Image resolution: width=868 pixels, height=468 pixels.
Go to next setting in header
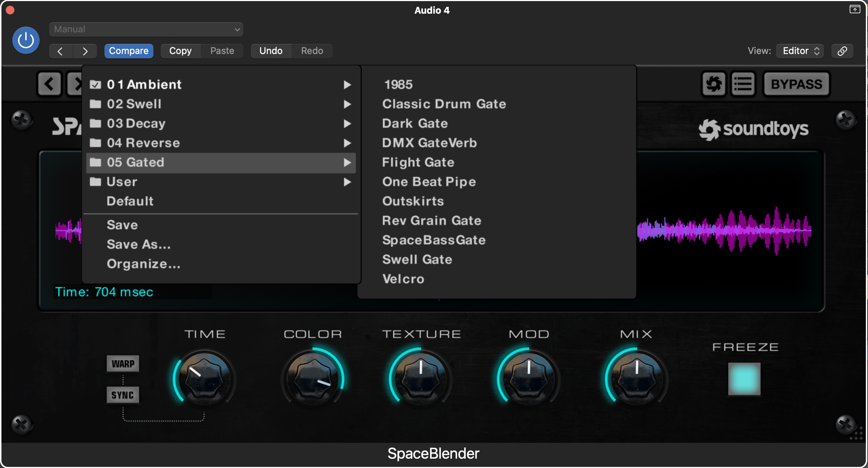(85, 51)
